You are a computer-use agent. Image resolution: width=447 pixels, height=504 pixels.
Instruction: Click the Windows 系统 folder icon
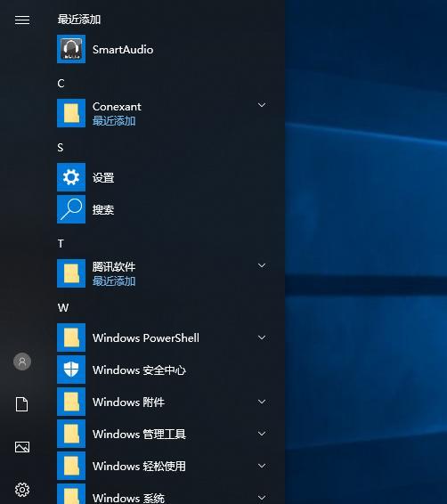(x=71, y=494)
